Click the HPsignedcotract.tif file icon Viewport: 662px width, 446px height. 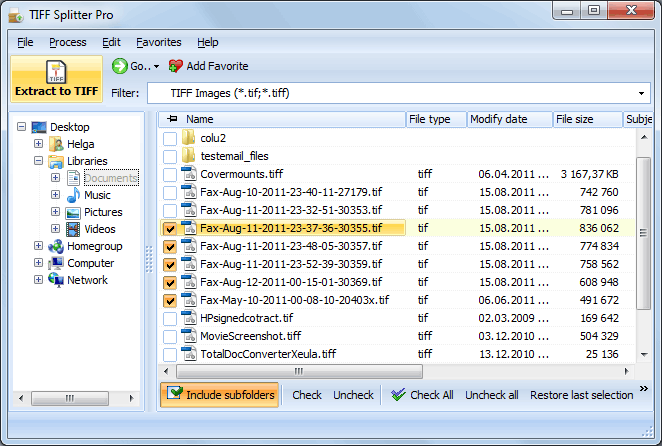point(189,318)
